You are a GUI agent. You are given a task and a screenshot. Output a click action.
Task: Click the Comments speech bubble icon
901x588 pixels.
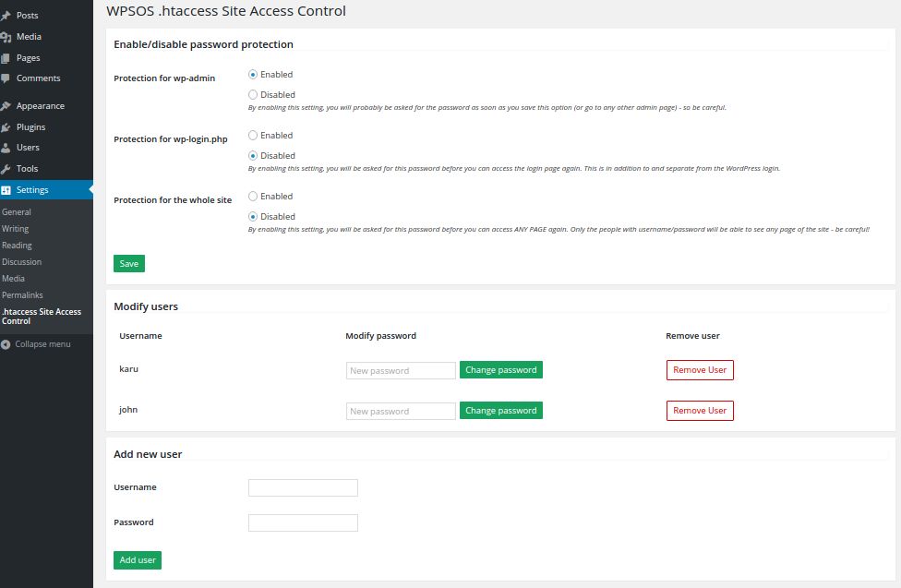coord(6,78)
